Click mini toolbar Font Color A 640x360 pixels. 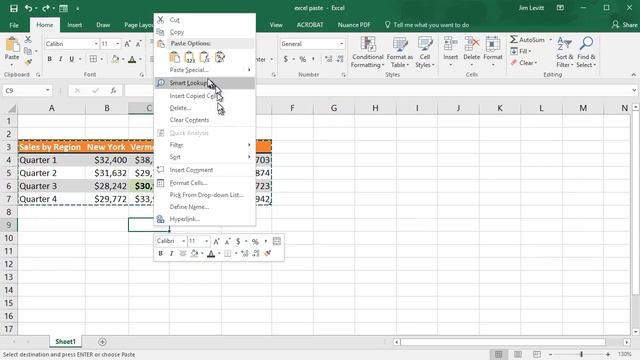(x=211, y=254)
